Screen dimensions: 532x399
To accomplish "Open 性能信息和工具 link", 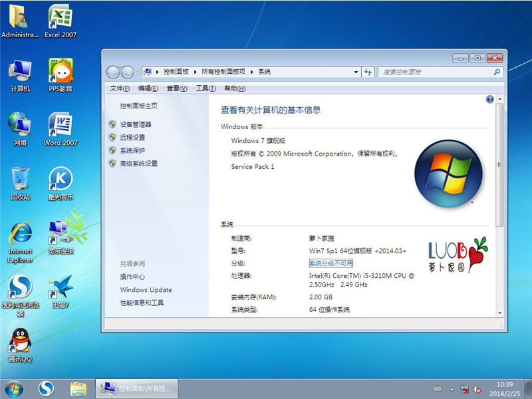I will [x=142, y=303].
